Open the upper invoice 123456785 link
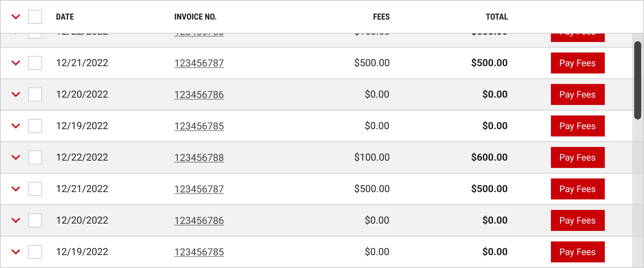Viewport: 644px width, 268px height. pyautogui.click(x=199, y=126)
